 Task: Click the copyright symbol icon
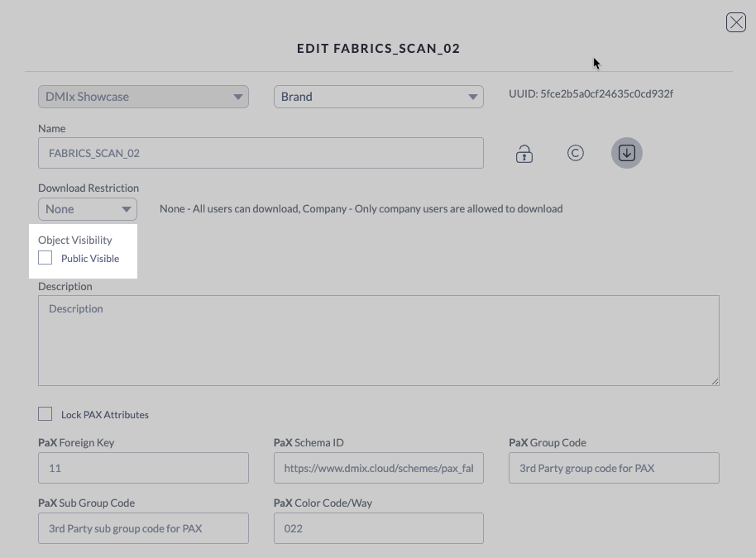[x=575, y=153]
